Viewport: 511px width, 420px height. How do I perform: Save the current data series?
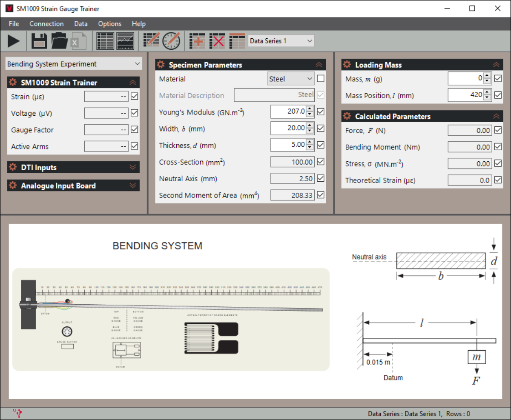point(39,40)
